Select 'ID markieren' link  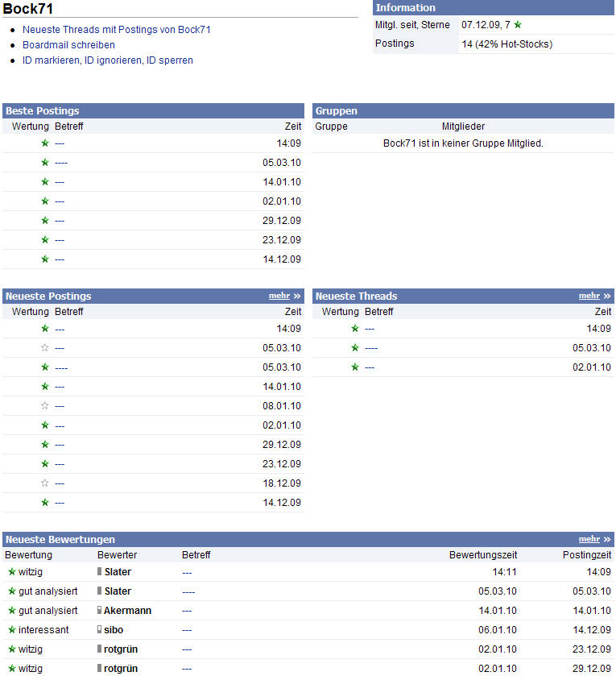pyautogui.click(x=52, y=60)
